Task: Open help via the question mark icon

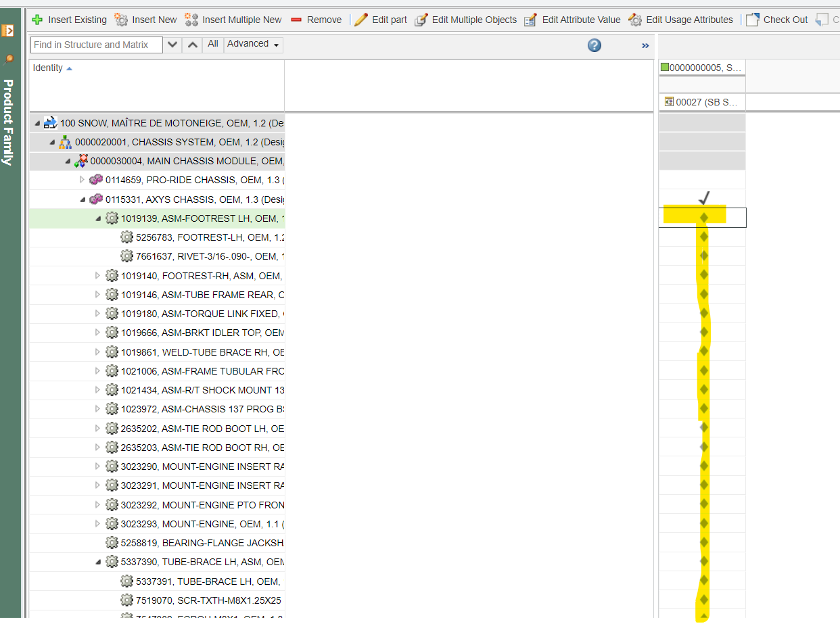Action: click(x=594, y=45)
